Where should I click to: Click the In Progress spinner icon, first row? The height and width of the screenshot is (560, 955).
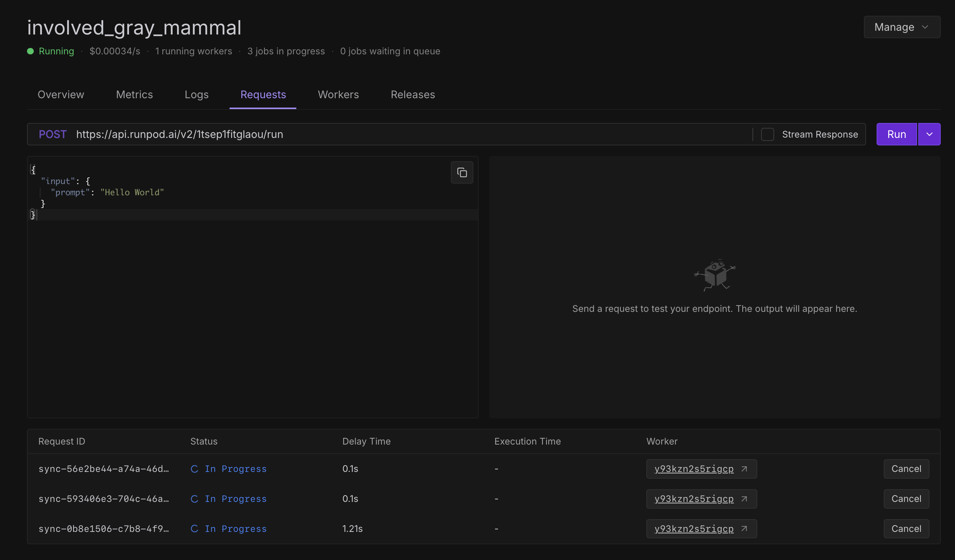(194, 469)
